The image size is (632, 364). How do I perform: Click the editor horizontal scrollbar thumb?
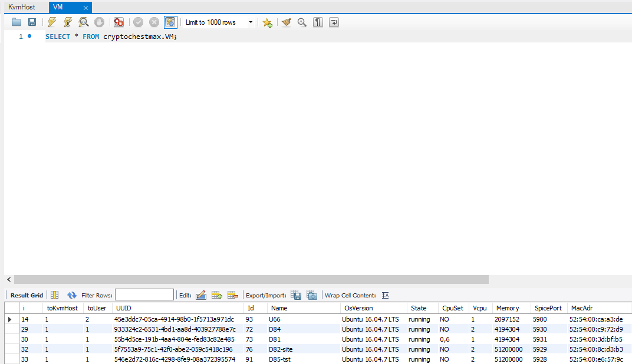pos(251,279)
